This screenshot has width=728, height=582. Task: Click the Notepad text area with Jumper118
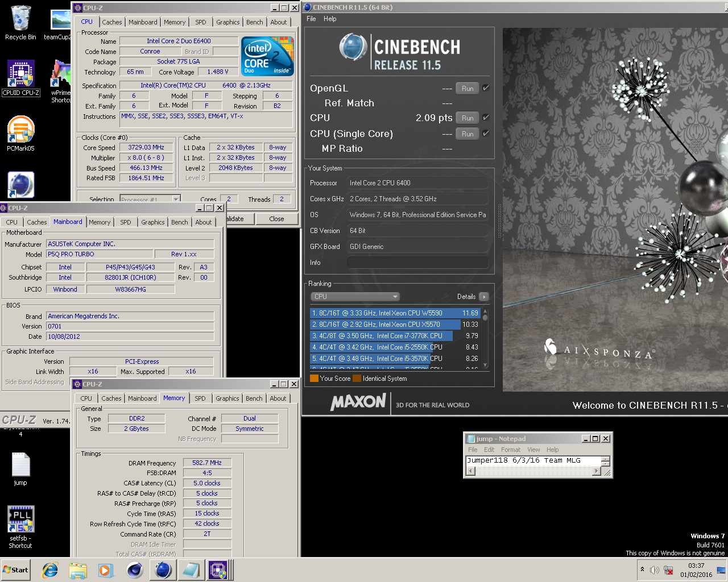point(533,461)
